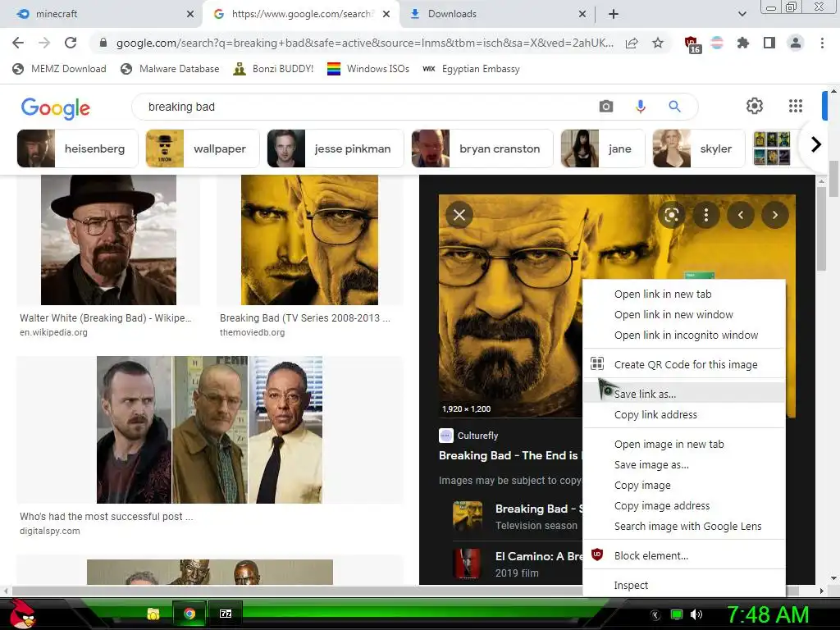Screen dimensions: 840x630
Task: Close the image preview panel with X
Action: pos(459,215)
